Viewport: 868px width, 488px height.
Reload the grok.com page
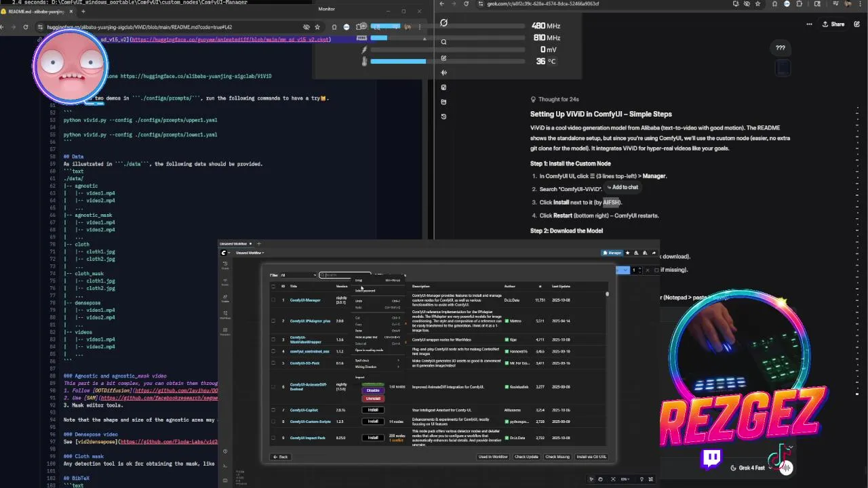coord(466,4)
